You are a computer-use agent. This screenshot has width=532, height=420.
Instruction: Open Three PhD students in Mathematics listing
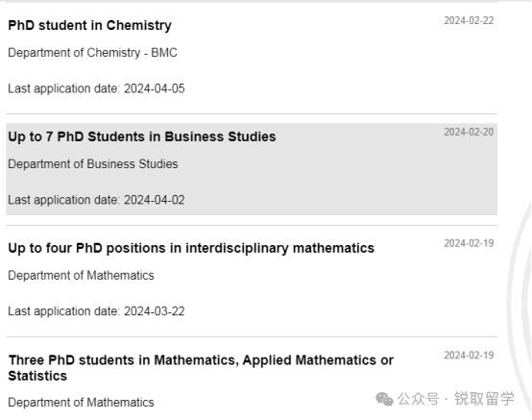click(201, 368)
